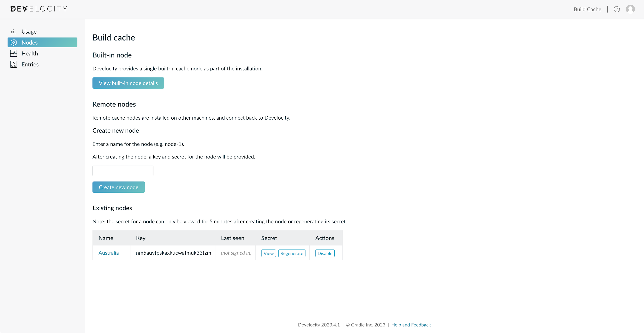Open the user avatar menu
644x333 pixels.
pyautogui.click(x=630, y=9)
